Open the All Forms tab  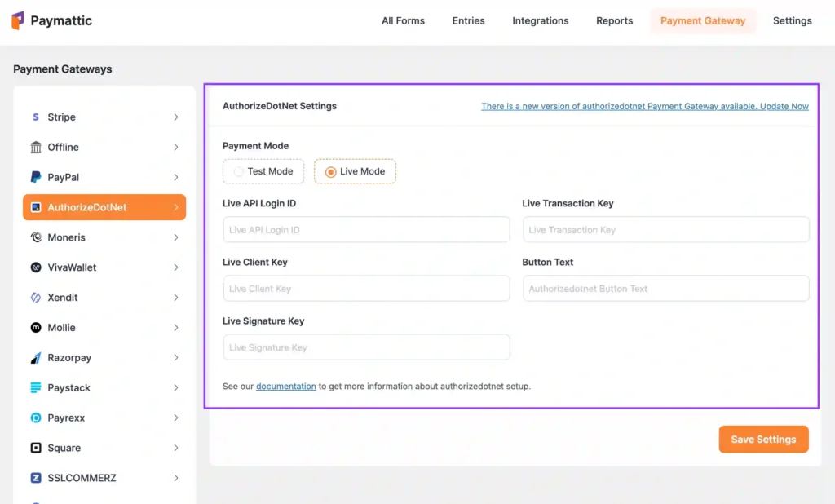pyautogui.click(x=403, y=20)
